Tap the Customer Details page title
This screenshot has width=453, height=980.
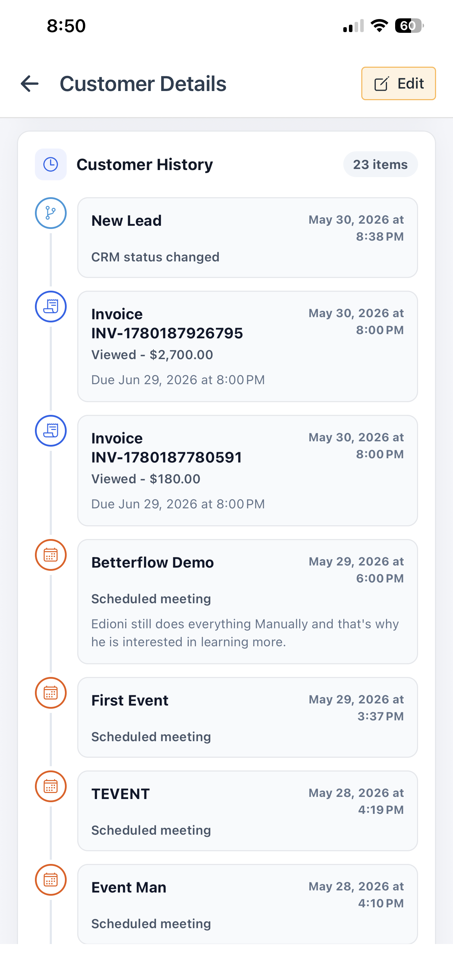143,84
